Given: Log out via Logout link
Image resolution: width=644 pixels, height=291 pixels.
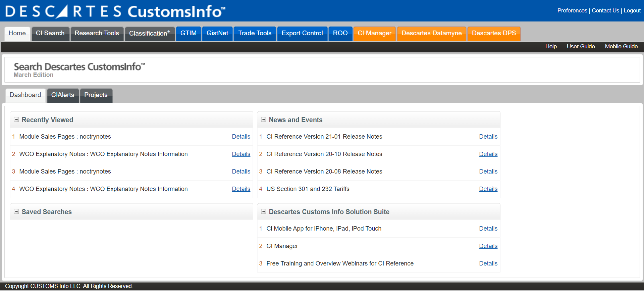Looking at the screenshot, I should click(x=632, y=10).
